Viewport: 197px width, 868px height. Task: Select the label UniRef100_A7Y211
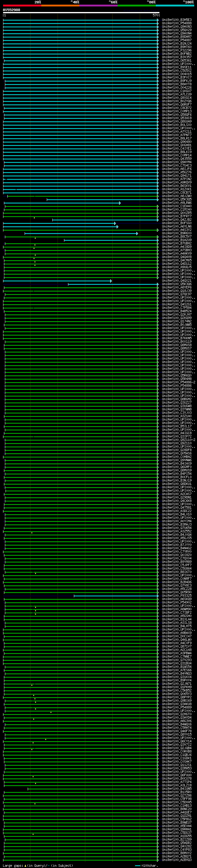point(177,132)
